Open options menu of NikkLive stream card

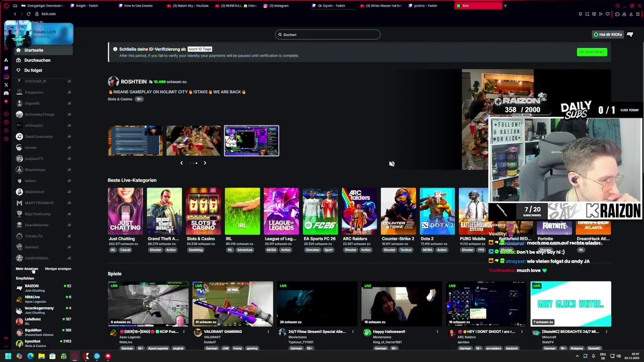pyautogui.click(x=184, y=332)
